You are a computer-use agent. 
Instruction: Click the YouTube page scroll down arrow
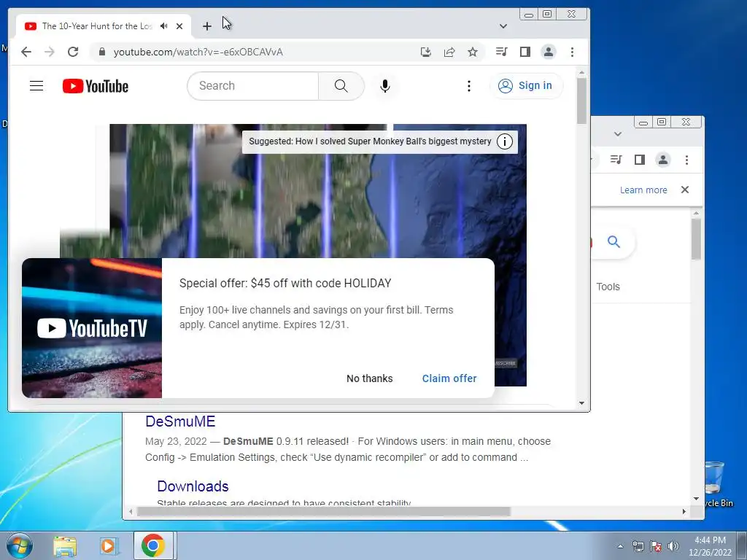581,403
